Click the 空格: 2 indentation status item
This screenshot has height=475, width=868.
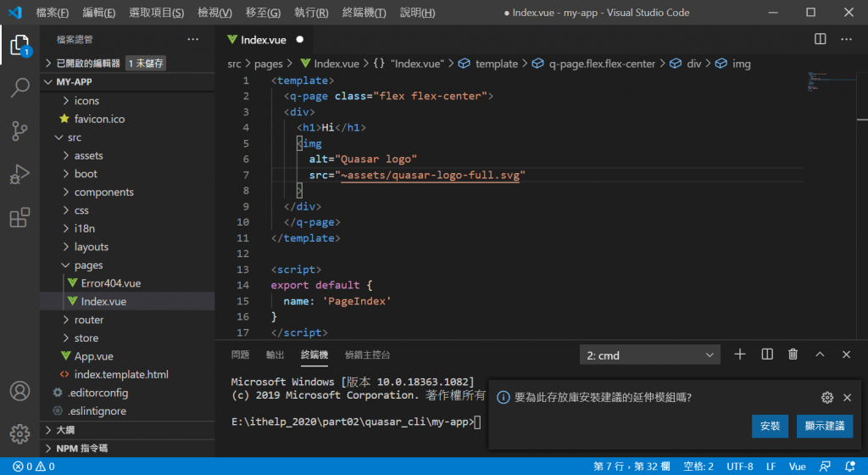[698, 467]
